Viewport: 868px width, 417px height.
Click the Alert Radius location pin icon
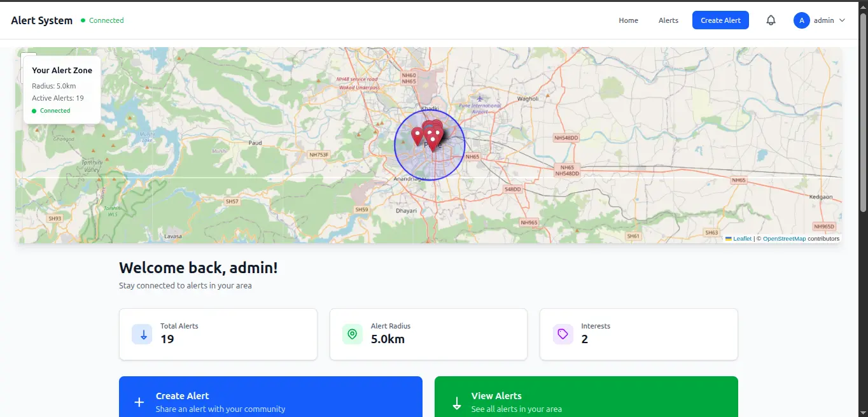(352, 334)
